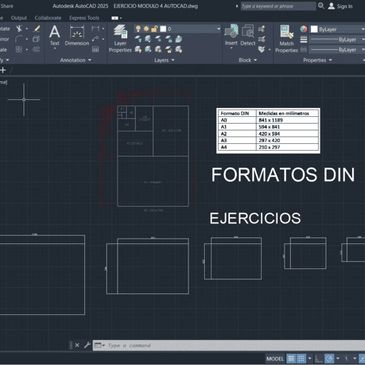Click the bottom-right layer tool icon

click(x=179, y=50)
